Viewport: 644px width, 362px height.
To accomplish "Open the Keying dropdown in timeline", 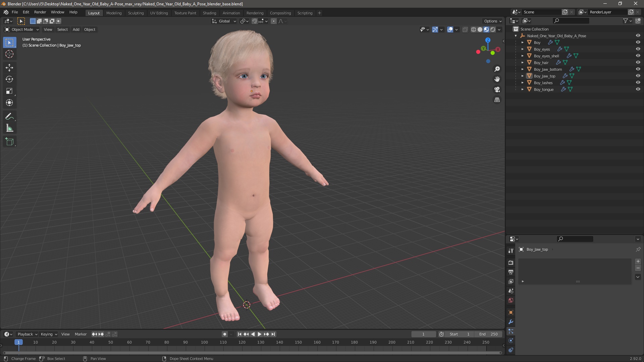I will point(49,334).
